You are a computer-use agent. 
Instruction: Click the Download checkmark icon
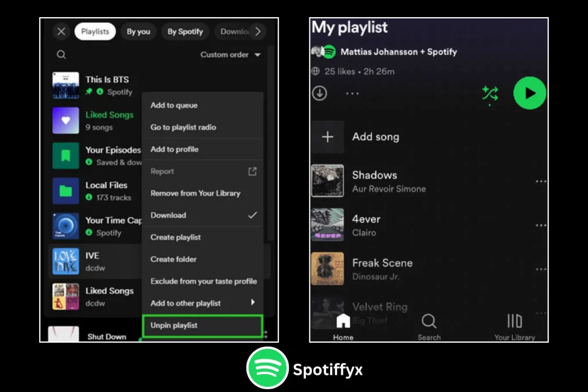tap(253, 215)
